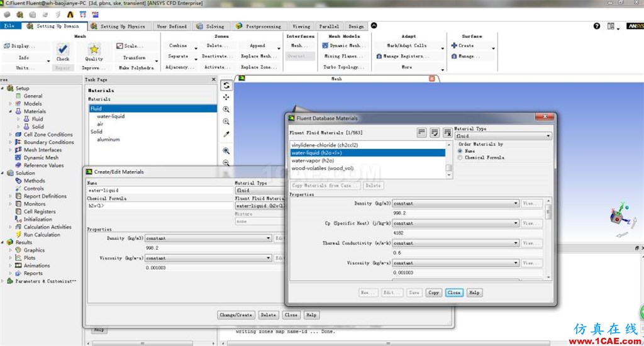Click the select-all list icon in Database Materials
Viewport: 644px width, 346px height.
coord(435,132)
